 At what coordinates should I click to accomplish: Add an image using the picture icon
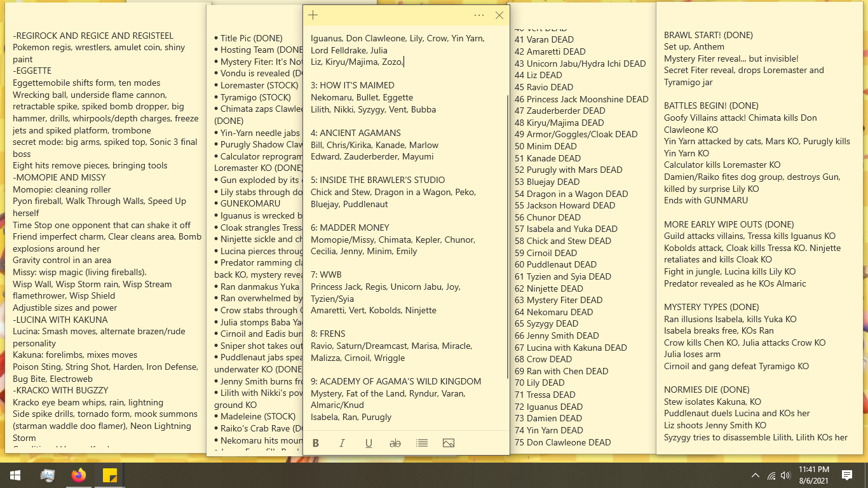coord(449,443)
